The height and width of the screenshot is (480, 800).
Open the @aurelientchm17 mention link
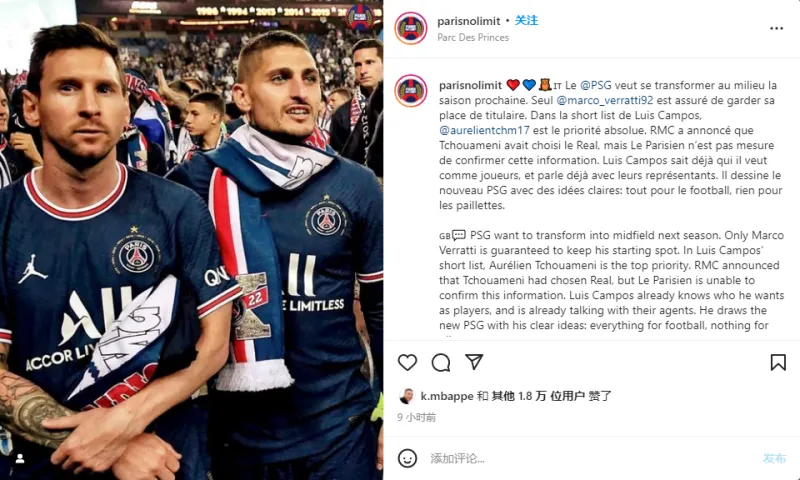[484, 130]
